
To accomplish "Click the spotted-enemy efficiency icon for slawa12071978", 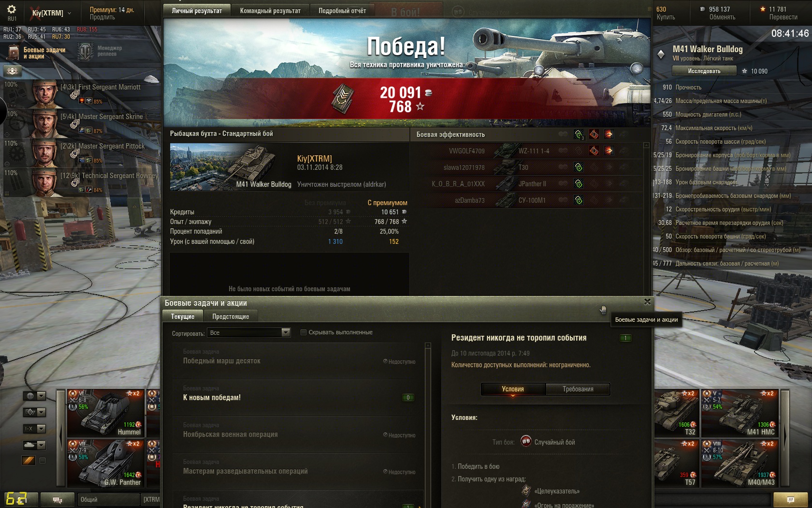I will pos(579,167).
